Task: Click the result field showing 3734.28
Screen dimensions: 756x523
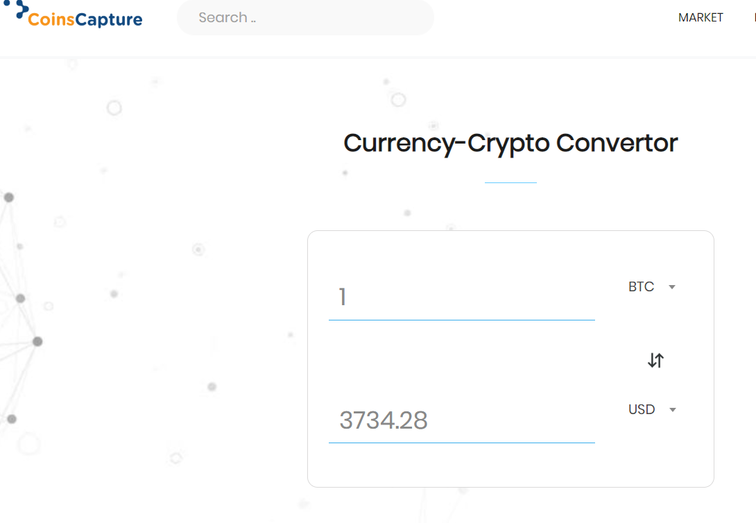Action: (461, 420)
